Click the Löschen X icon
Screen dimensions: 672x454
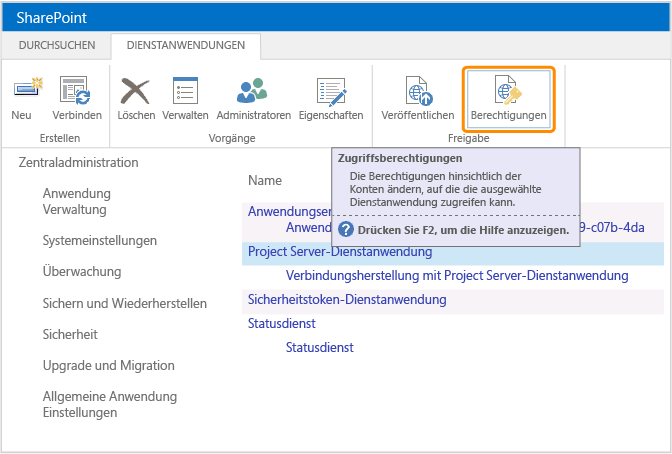point(135,91)
